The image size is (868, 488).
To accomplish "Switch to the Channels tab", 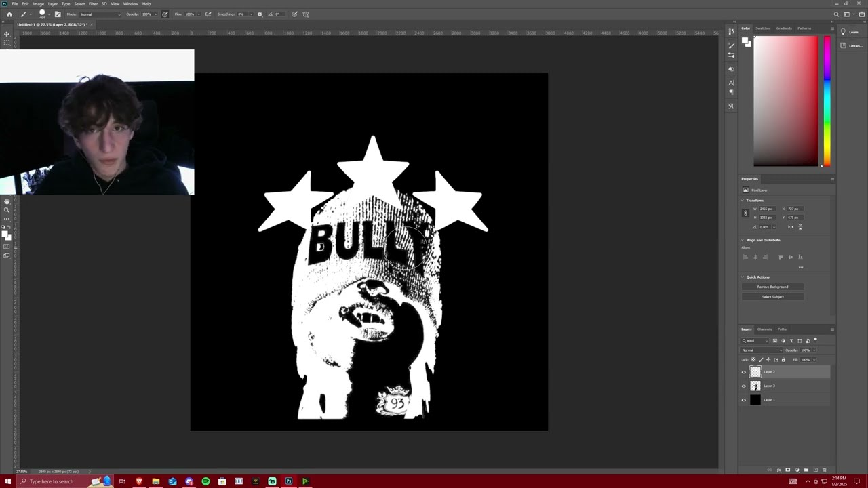I will (x=764, y=329).
